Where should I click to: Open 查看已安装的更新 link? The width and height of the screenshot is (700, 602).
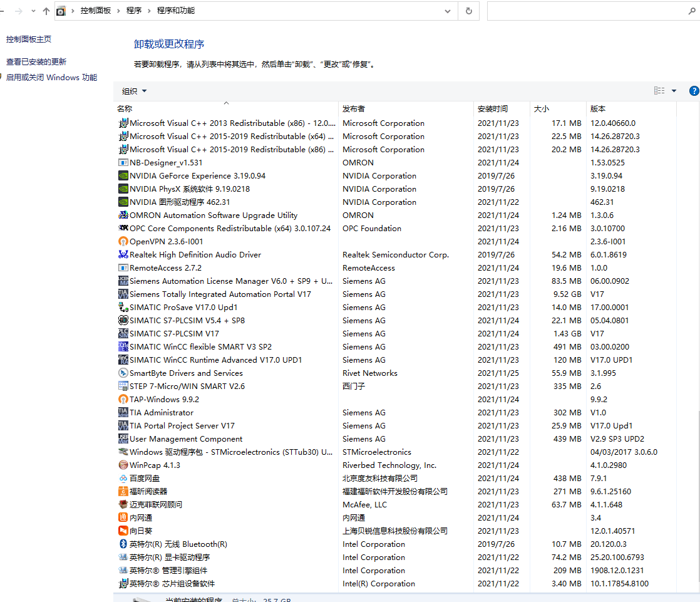pyautogui.click(x=36, y=61)
